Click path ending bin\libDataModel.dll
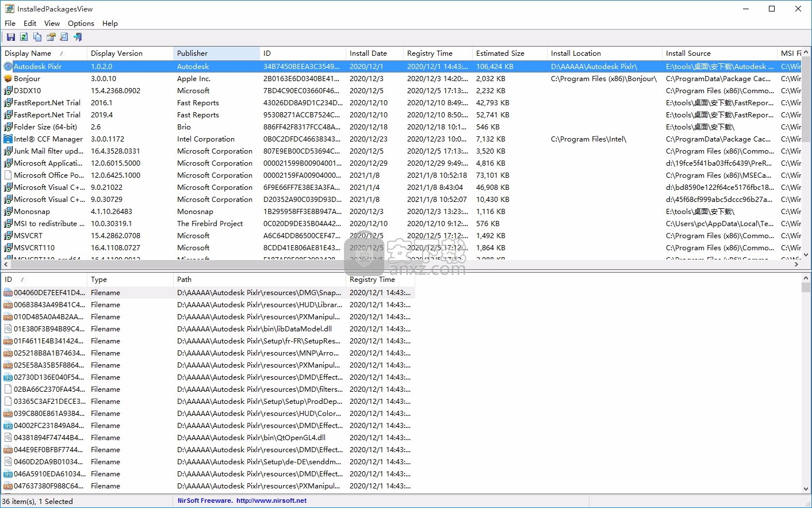The width and height of the screenshot is (812, 508). (x=255, y=329)
